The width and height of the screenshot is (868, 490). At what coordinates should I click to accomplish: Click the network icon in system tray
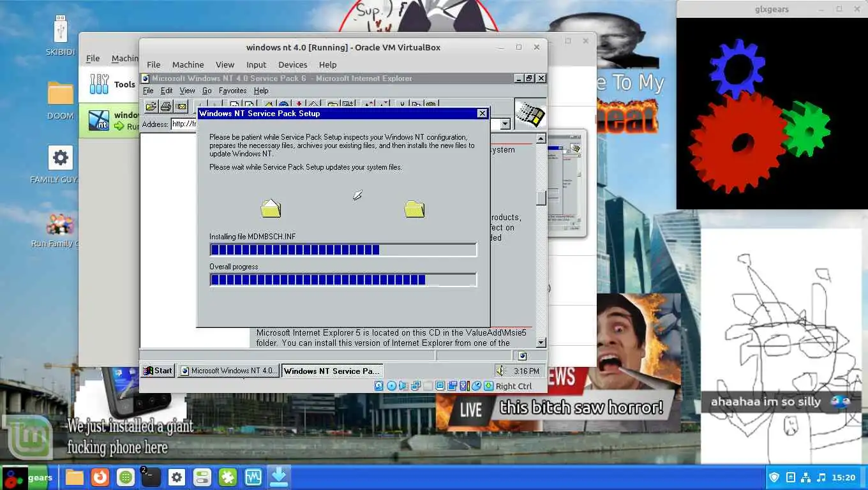(x=805, y=477)
